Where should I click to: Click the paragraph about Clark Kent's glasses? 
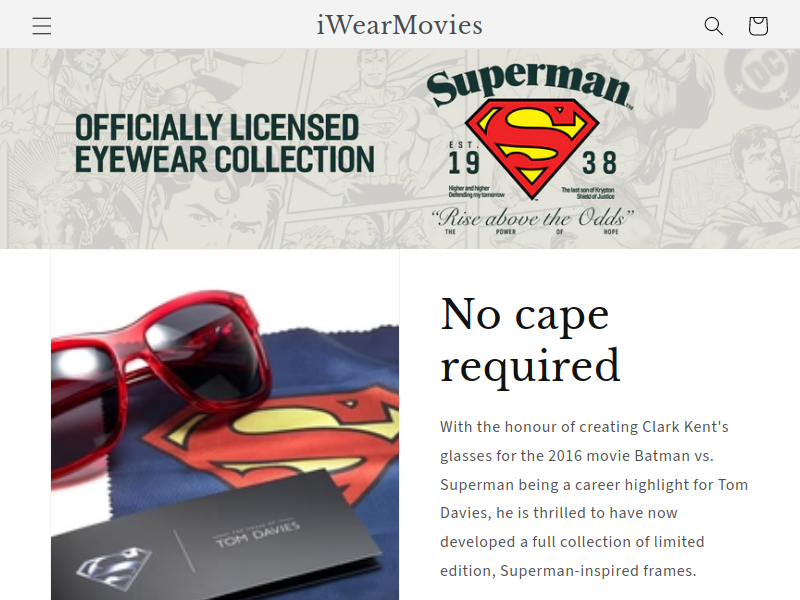pyautogui.click(x=594, y=498)
